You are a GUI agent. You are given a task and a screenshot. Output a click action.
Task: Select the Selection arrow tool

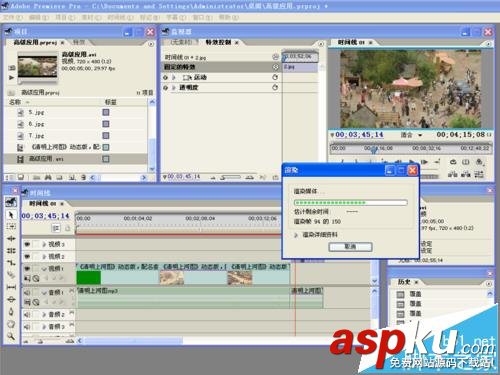point(11,215)
